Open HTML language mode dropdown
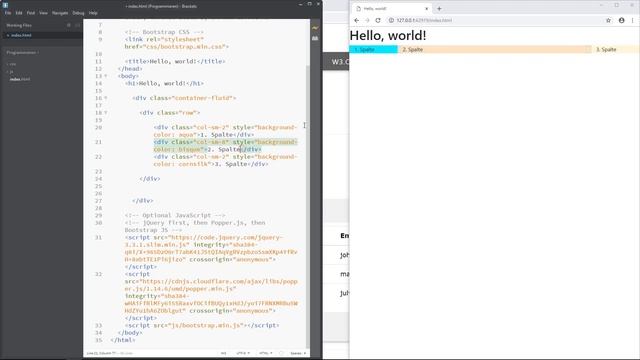Image resolution: width=640 pixels, height=360 pixels. coord(265,353)
